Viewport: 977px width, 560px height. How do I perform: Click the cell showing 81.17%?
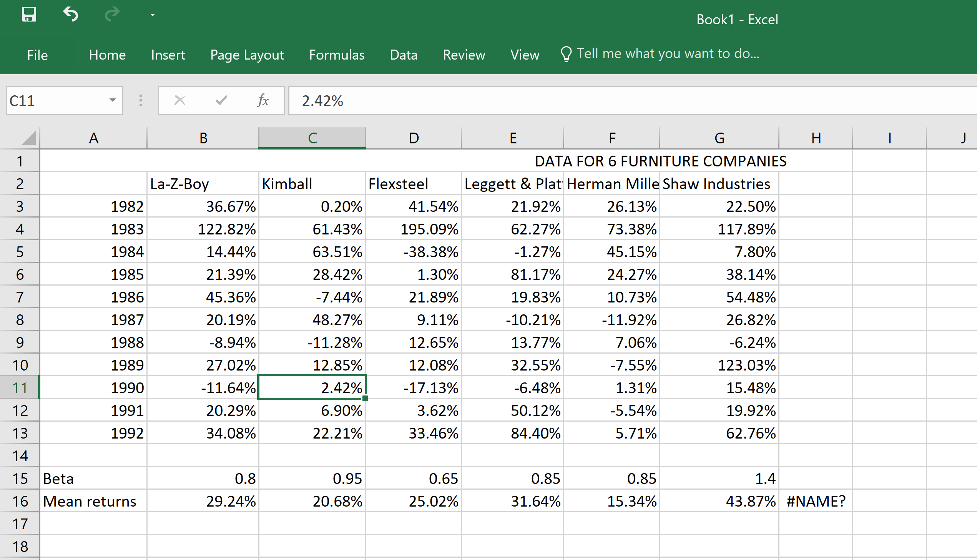tap(513, 274)
